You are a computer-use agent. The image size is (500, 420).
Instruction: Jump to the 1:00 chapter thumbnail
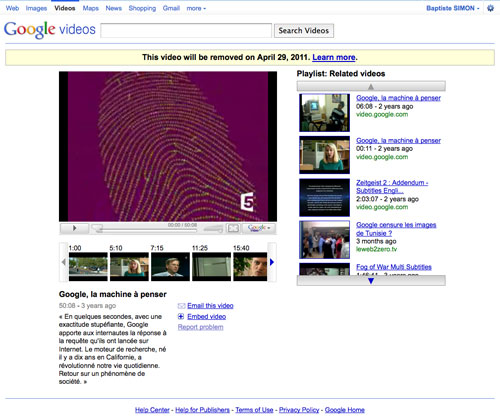(x=88, y=267)
